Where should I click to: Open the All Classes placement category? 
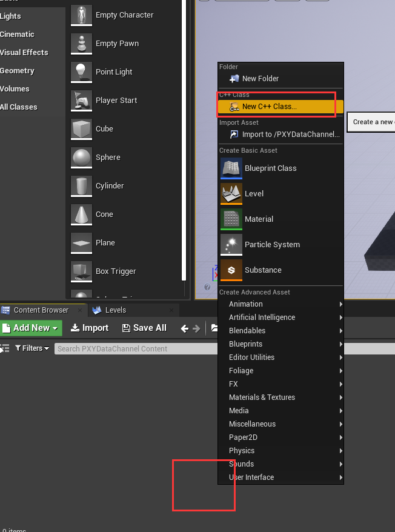coord(19,107)
